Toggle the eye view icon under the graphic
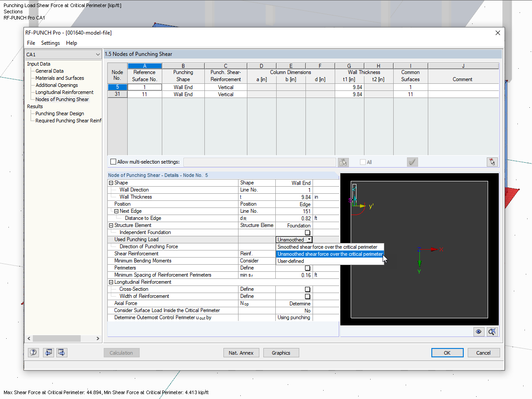The height and width of the screenshot is (399, 532). [478, 332]
